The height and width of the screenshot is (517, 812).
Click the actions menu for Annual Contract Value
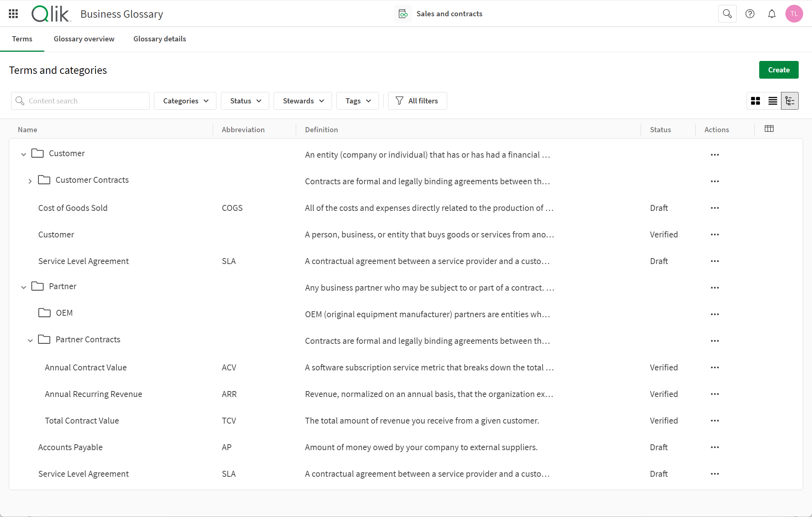click(x=715, y=367)
